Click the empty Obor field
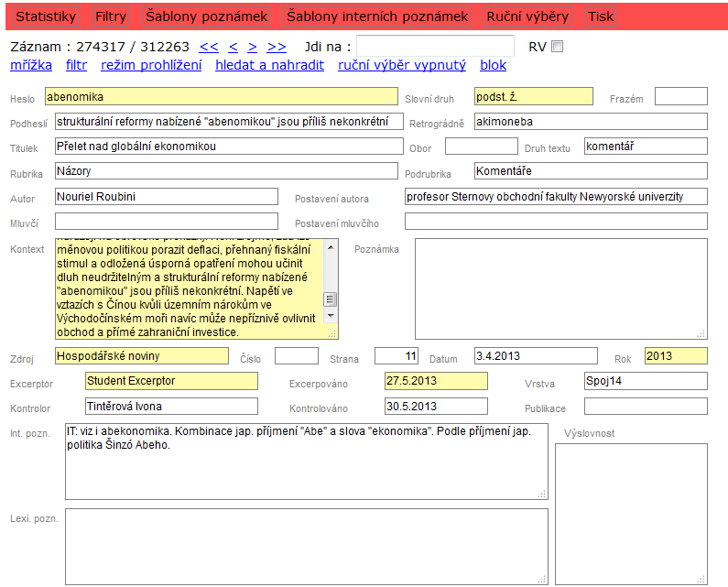 [482, 147]
